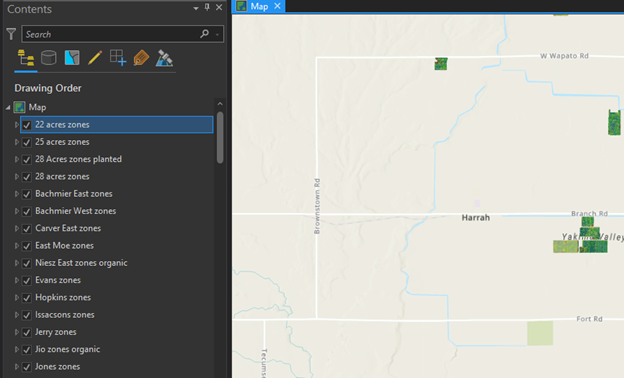The image size is (624, 378).
Task: Select List By Editing pencil icon
Action: [95, 58]
